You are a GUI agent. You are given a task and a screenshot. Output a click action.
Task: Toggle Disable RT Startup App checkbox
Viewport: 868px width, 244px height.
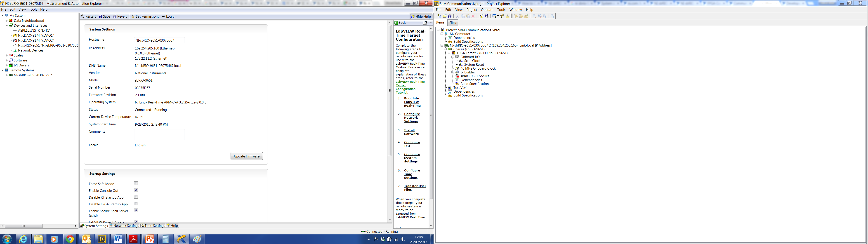136,197
